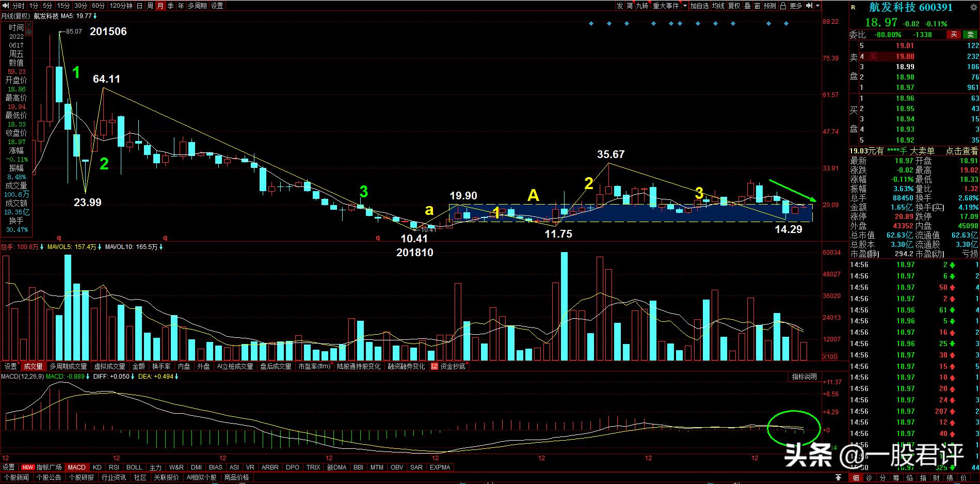Viewport: 980px width, 484px height.
Task: Expand the MAVOL5 arrow
Action: 100,247
